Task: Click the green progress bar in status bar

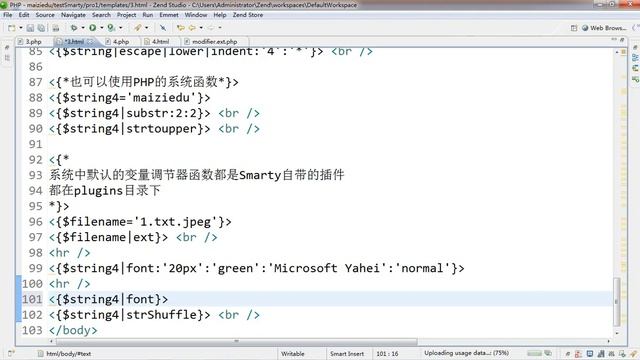Action: [x=535, y=353]
